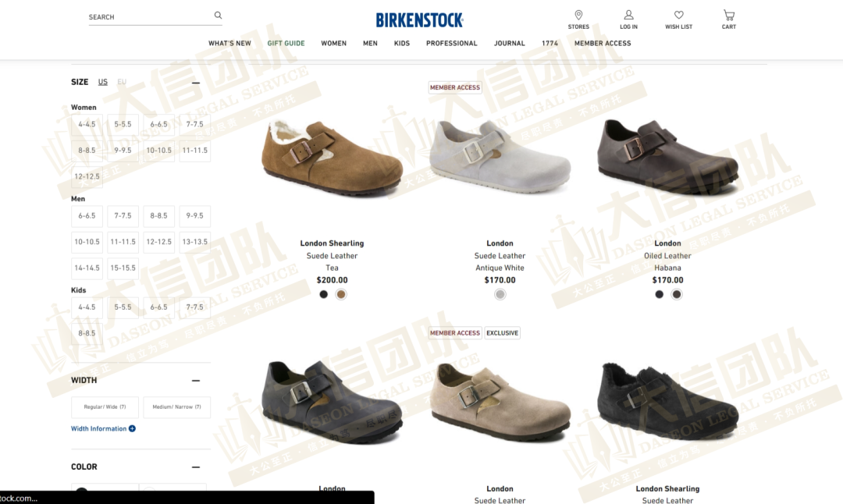
Task: Open the Log In account icon
Action: coord(628,15)
